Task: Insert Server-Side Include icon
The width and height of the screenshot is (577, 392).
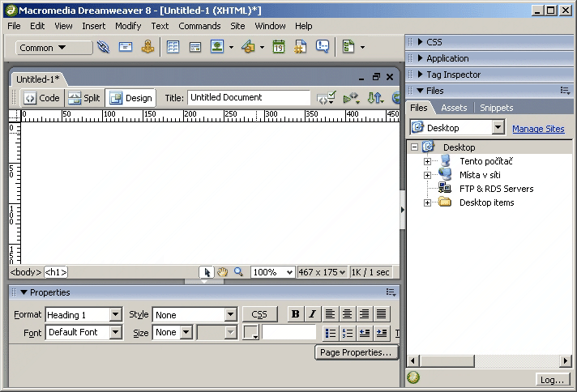Action: click(x=301, y=47)
